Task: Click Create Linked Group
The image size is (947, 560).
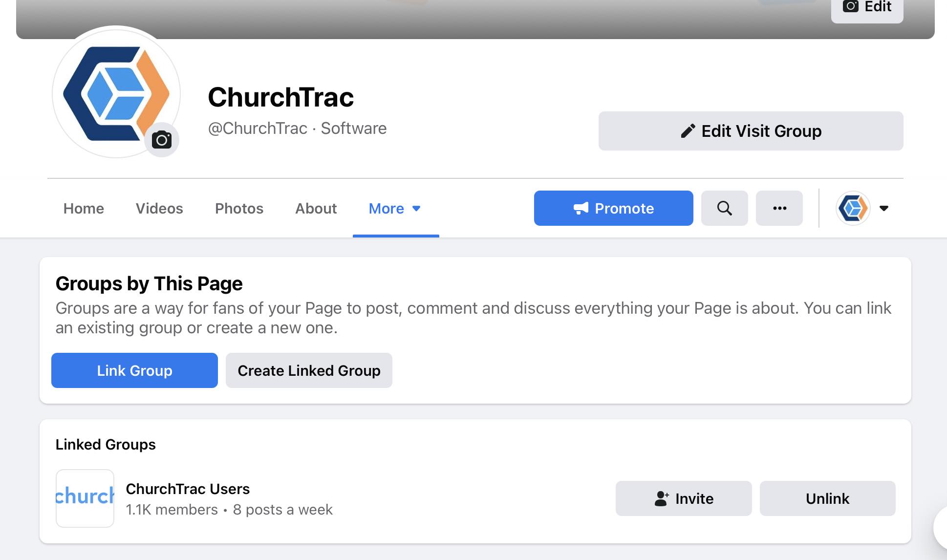Action: [x=309, y=370]
